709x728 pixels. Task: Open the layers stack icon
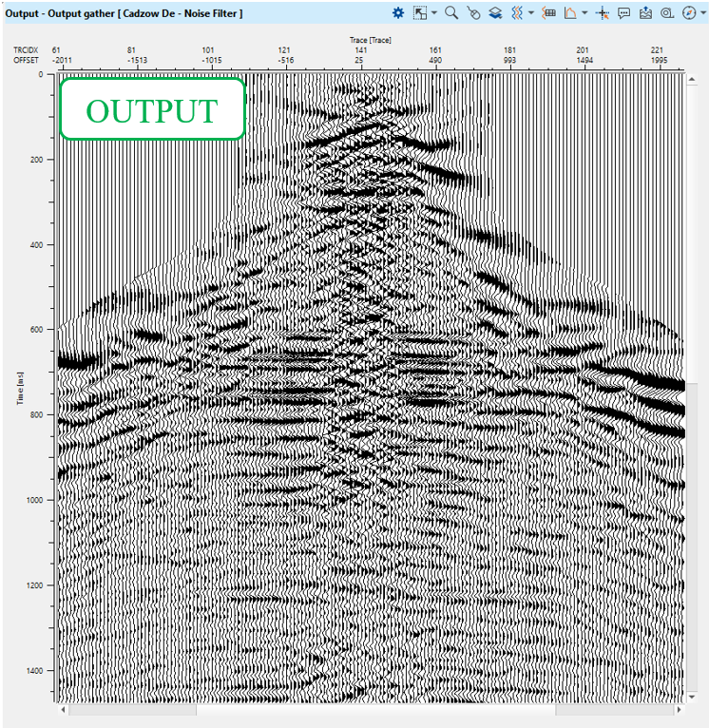pos(495,13)
